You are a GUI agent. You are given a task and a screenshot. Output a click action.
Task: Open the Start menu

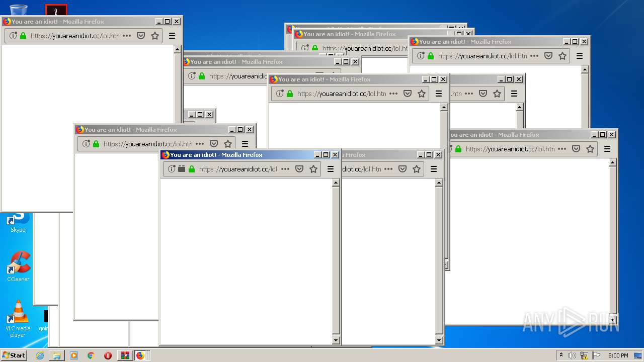14,355
